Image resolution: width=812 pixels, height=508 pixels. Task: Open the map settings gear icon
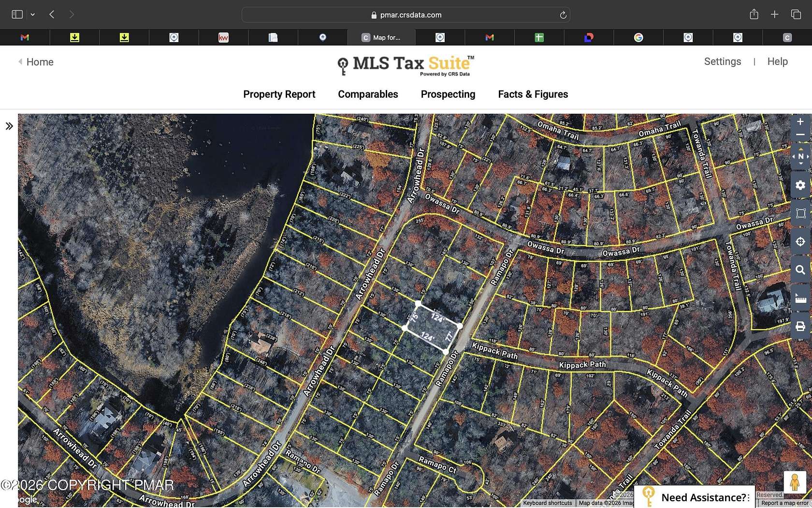click(800, 185)
